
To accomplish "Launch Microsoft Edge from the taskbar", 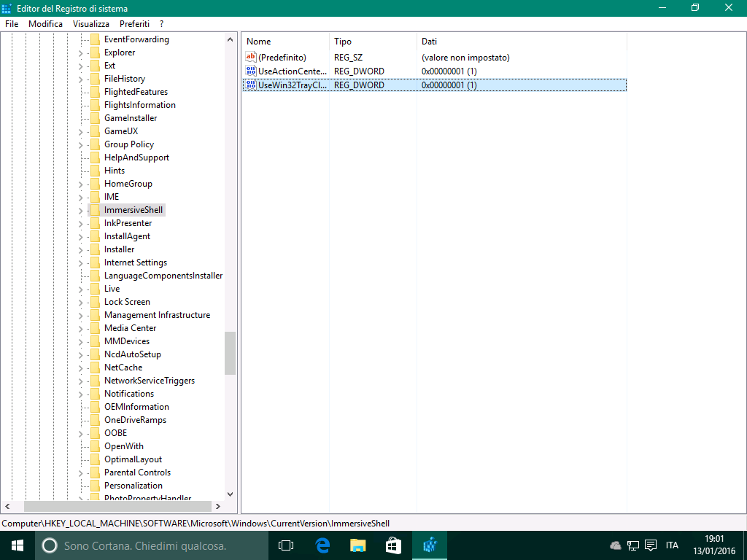I will [x=322, y=545].
